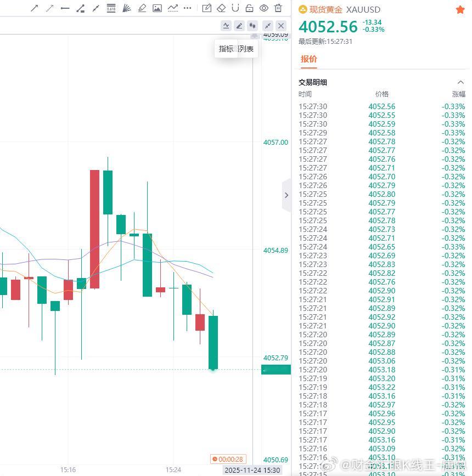Open the indicator panel icon above the chart
Viewport: 472px width, 476px height.
(226, 25)
